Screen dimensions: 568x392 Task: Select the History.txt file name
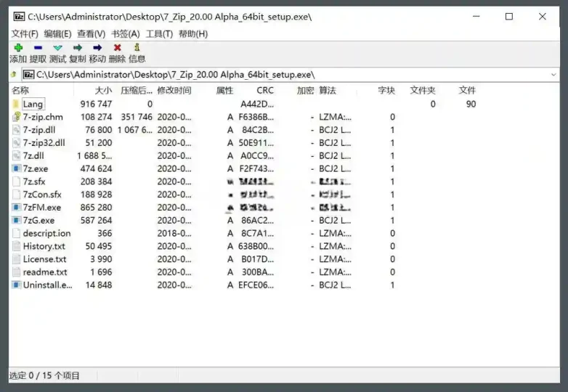pyautogui.click(x=44, y=246)
